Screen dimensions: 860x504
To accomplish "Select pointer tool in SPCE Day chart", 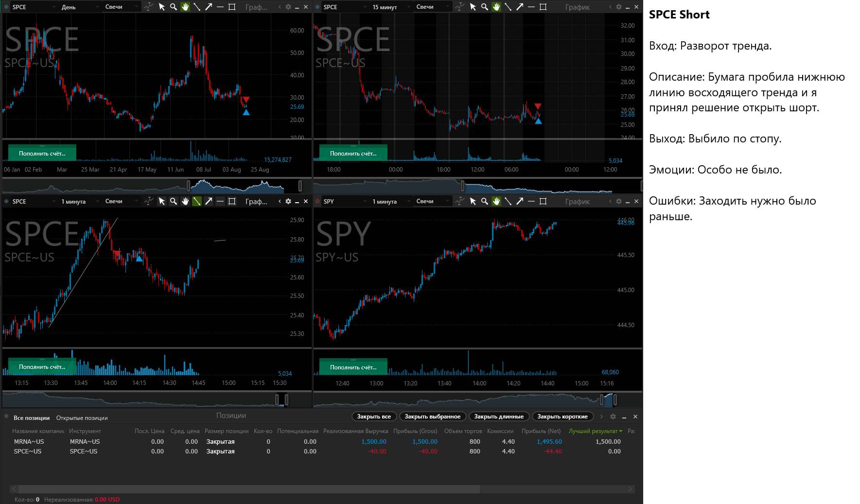I will (162, 7).
